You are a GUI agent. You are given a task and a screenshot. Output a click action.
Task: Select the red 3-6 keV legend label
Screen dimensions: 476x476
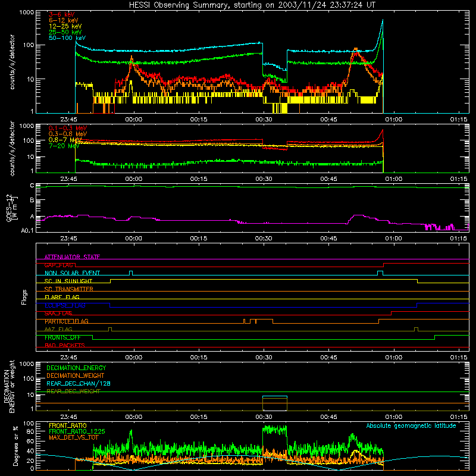[61, 14]
